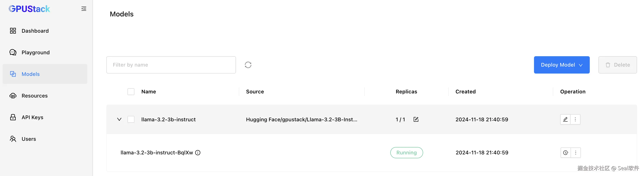This screenshot has height=176, width=644.
Task: Open Dashboard in the sidebar
Action: click(35, 31)
